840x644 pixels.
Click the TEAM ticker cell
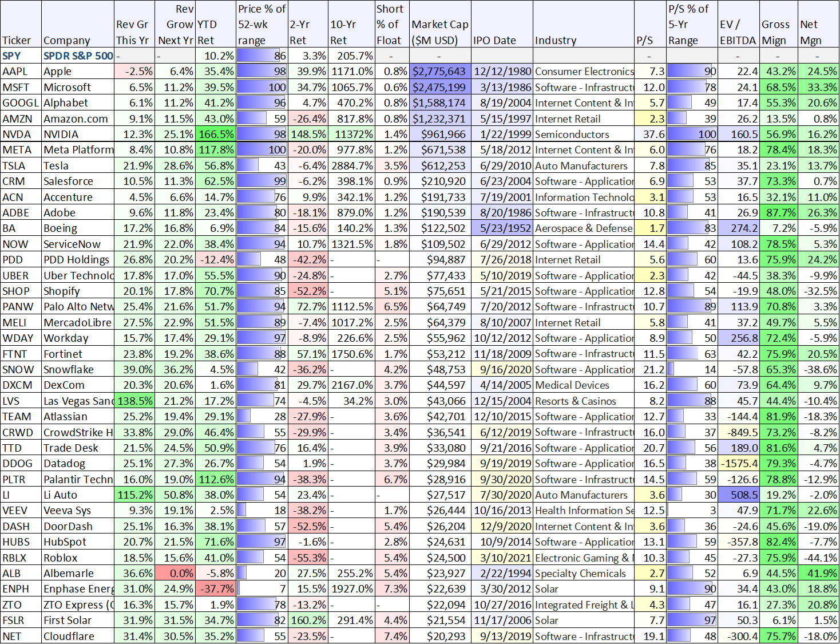(21, 417)
